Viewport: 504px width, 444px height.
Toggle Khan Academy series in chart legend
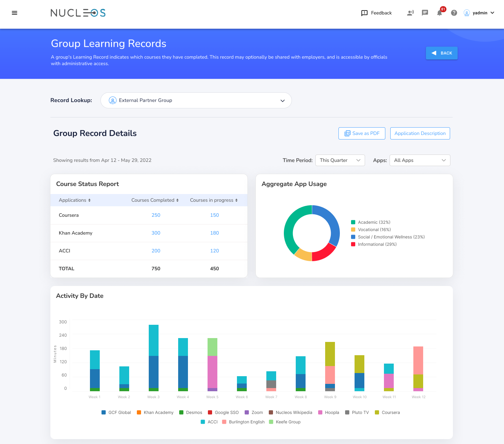(155, 413)
